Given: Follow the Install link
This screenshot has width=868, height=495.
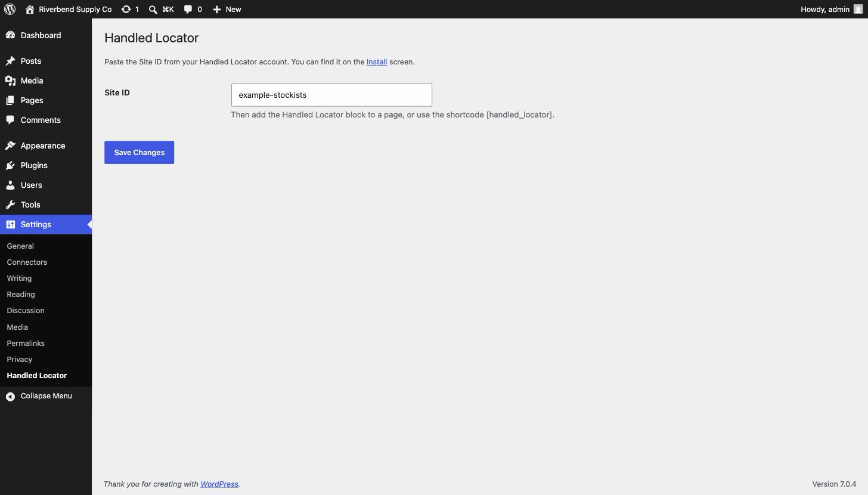Looking at the screenshot, I should coord(377,61).
